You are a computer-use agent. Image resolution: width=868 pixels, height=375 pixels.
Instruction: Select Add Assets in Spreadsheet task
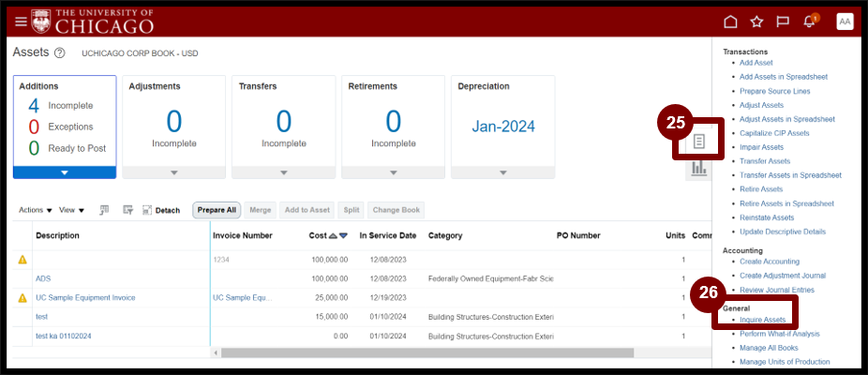coord(784,77)
